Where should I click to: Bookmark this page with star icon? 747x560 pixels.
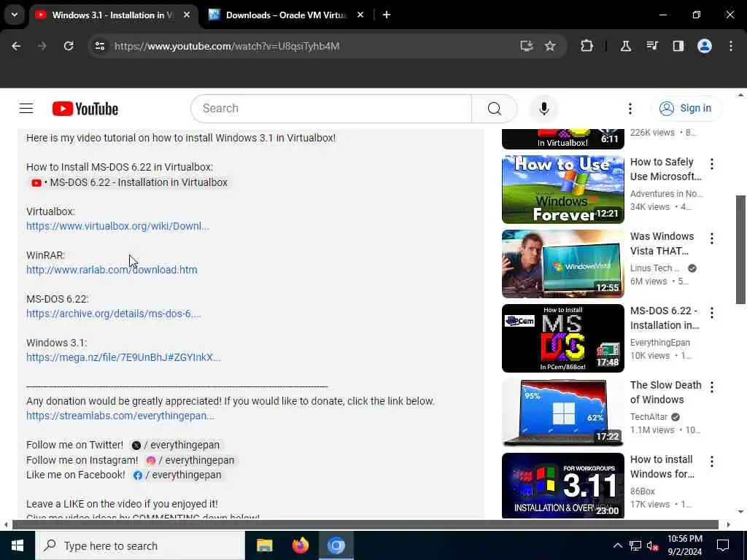550,46
